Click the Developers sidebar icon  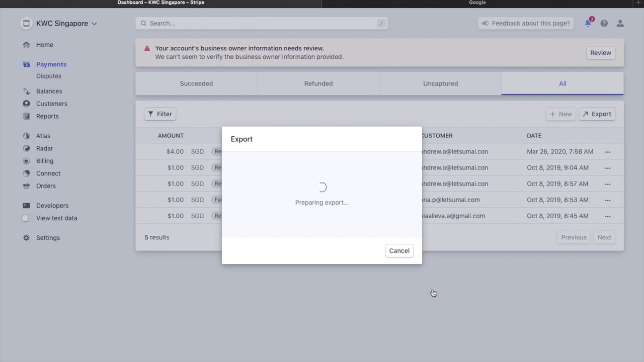pyautogui.click(x=26, y=206)
